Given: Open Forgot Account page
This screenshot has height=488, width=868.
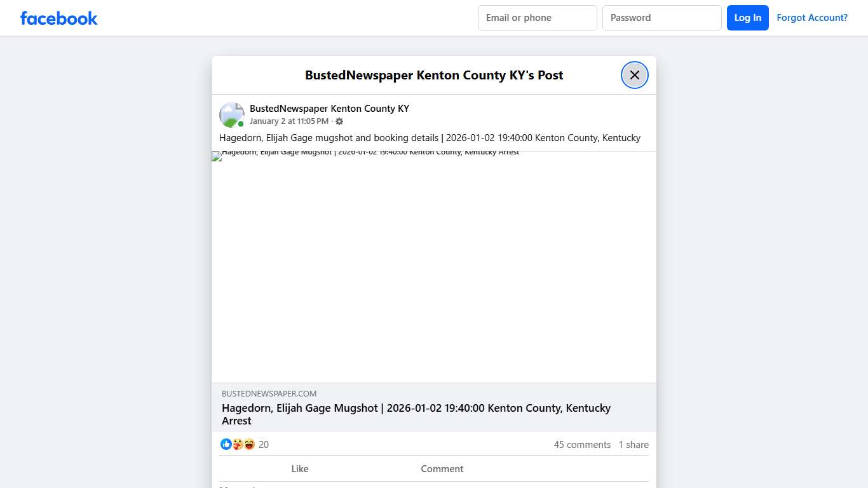Looking at the screenshot, I should (x=812, y=17).
